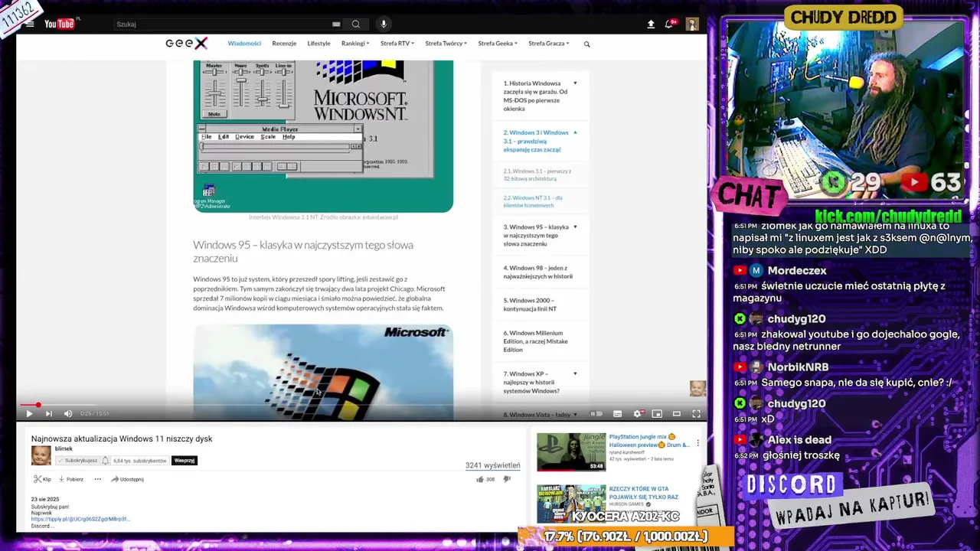Go to section 6 Windows Millenium Edition
The height and width of the screenshot is (551, 980).
[535, 341]
